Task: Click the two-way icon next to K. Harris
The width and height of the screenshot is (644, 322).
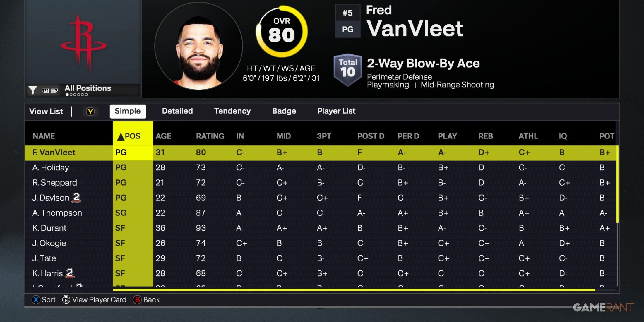Action: coord(70,273)
